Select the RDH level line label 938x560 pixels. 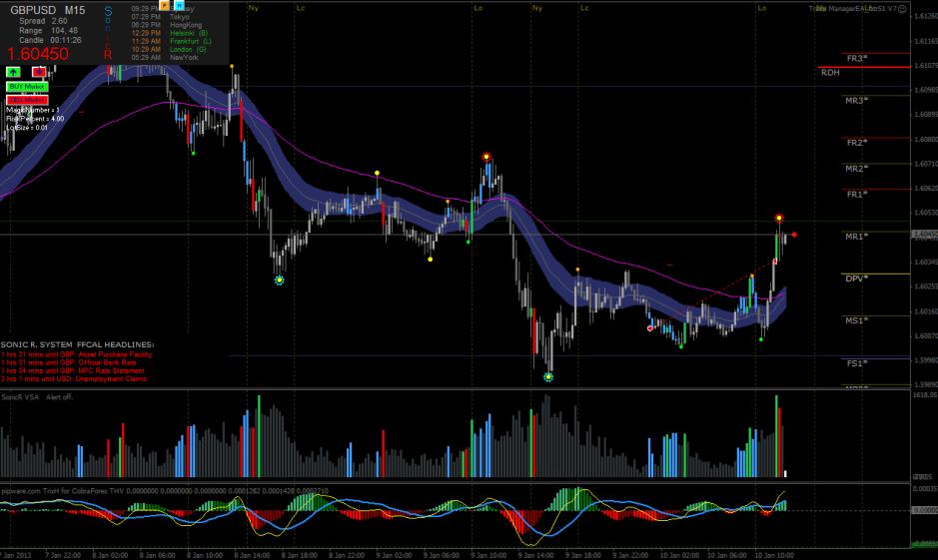(x=830, y=72)
